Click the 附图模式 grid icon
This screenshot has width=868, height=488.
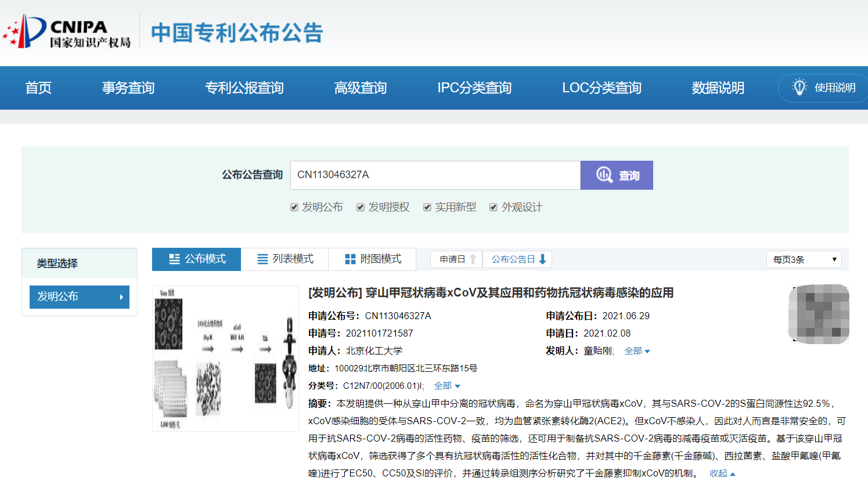tap(350, 259)
